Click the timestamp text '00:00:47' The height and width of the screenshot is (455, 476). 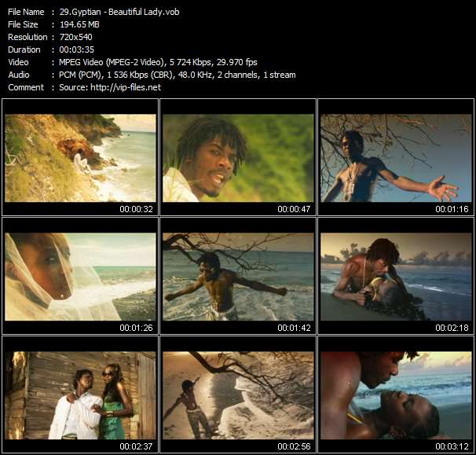(294, 209)
